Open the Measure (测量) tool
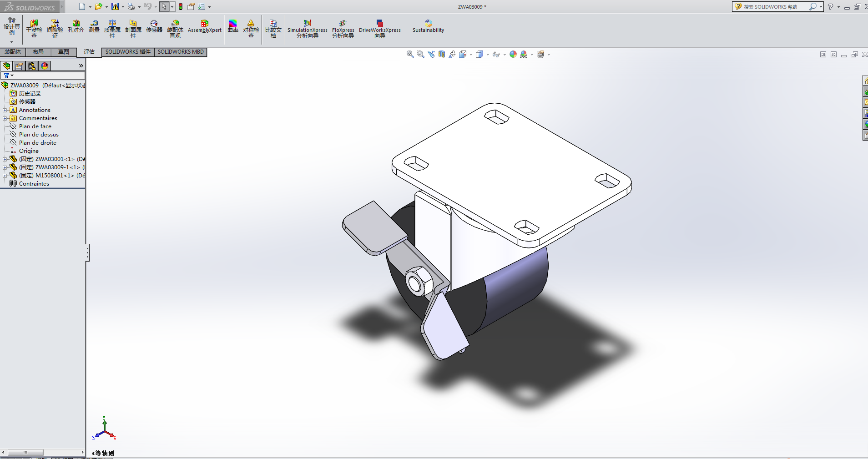 94,26
